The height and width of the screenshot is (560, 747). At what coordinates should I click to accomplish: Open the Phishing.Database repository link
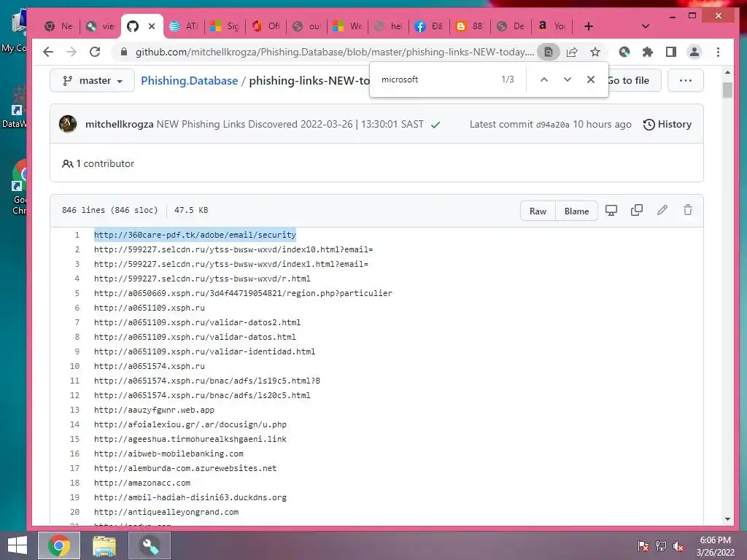(x=189, y=80)
